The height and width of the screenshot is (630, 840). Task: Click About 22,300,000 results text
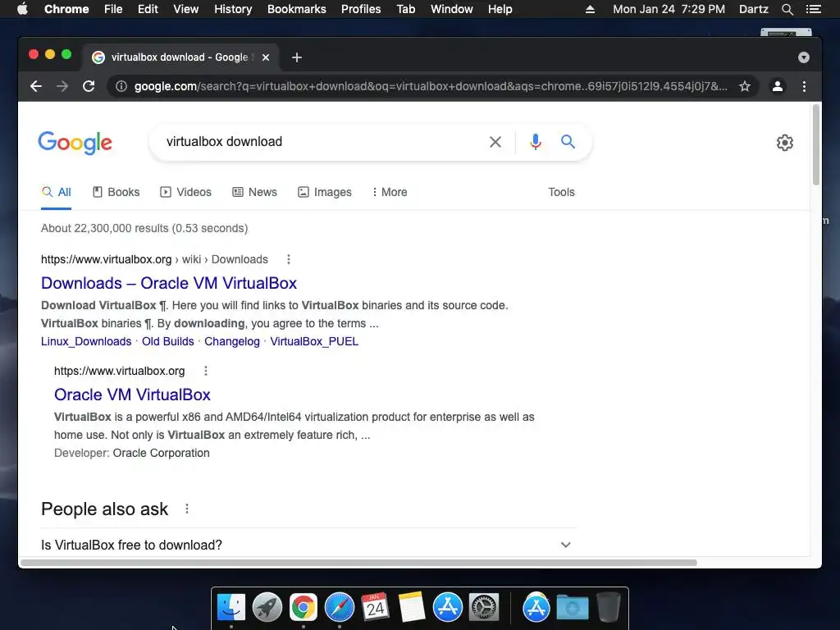coord(144,228)
